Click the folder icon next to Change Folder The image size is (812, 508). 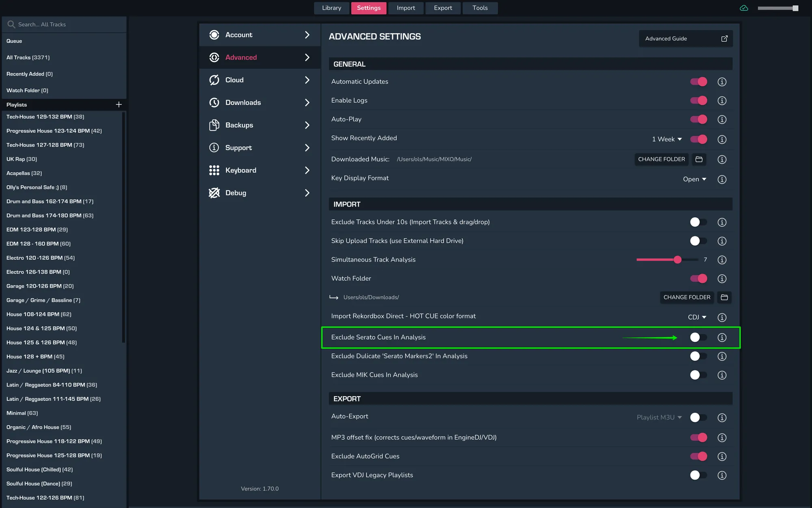click(x=699, y=159)
